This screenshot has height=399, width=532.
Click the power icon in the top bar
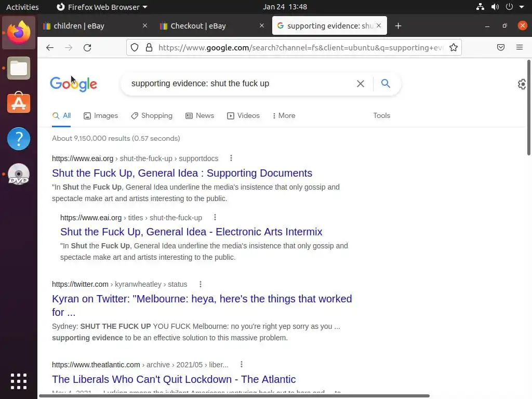pyautogui.click(x=509, y=7)
